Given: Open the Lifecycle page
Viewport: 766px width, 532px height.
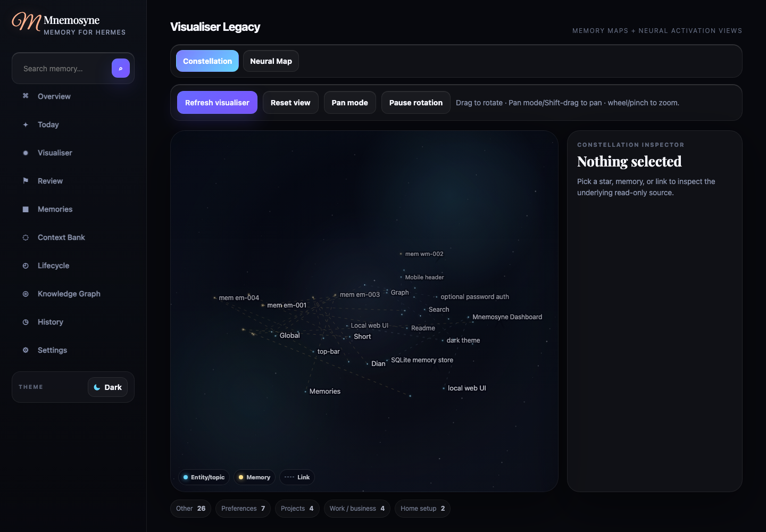Looking at the screenshot, I should pyautogui.click(x=73, y=265).
